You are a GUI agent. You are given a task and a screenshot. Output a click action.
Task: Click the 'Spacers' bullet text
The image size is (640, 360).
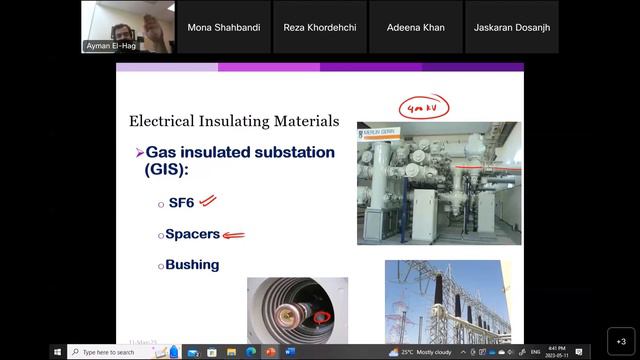(x=193, y=234)
